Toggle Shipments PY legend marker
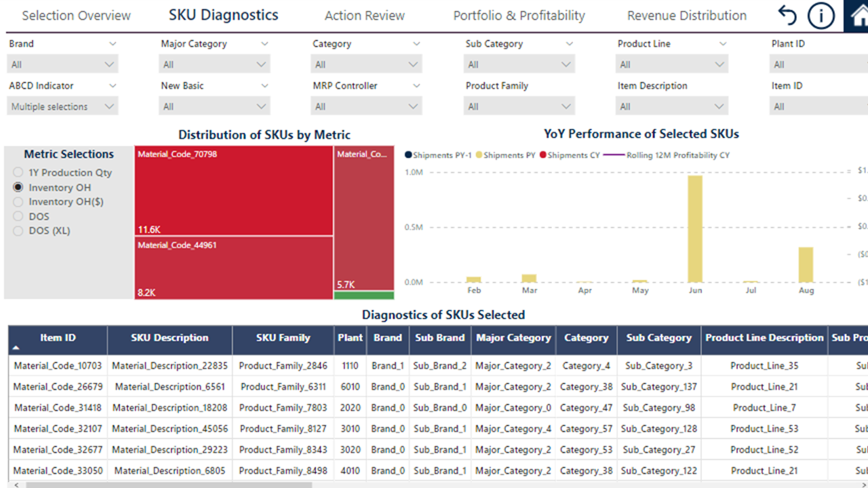The image size is (868, 488). [479, 155]
